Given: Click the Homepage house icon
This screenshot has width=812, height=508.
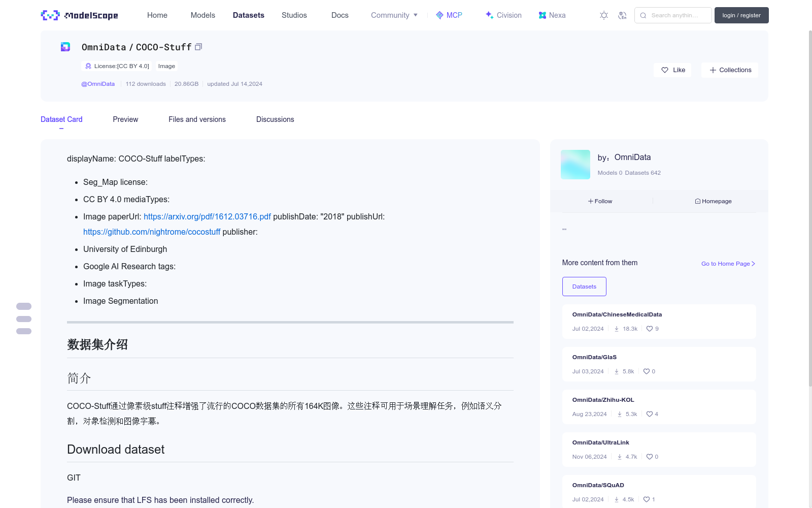Looking at the screenshot, I should click(698, 201).
